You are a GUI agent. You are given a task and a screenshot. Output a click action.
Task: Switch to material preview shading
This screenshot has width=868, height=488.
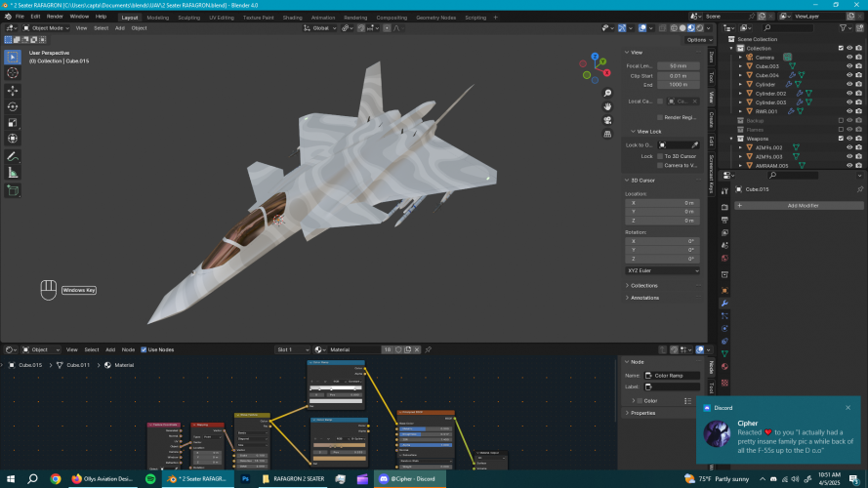coord(691,27)
